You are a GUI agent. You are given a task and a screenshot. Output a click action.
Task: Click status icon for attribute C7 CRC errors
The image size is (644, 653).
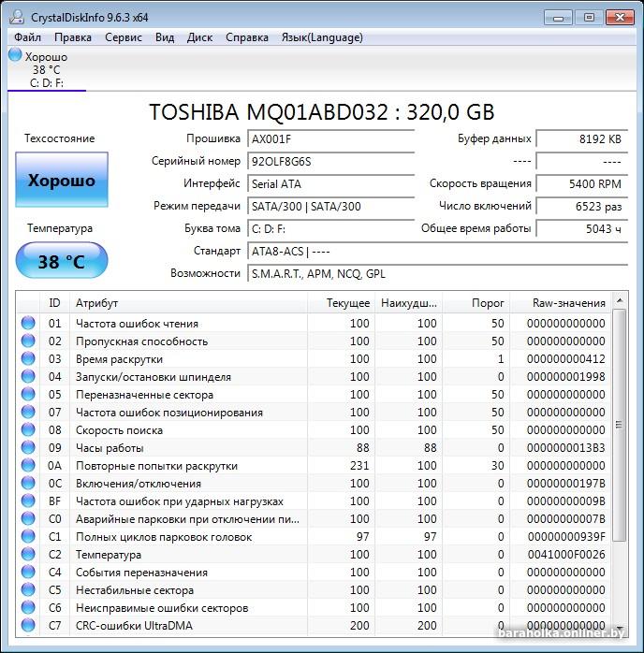coord(28,626)
